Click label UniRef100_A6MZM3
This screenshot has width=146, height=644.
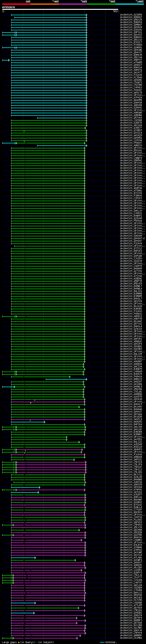131,422
